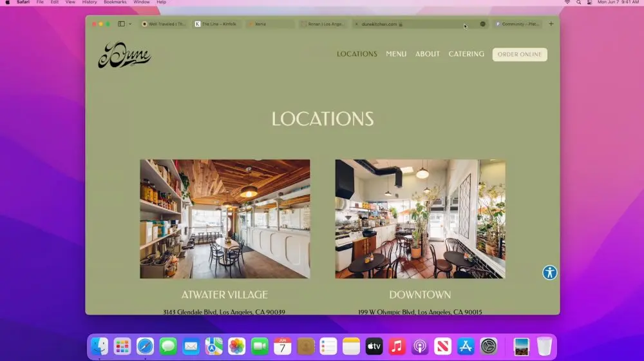This screenshot has height=361, width=644.
Task: Open the more options button in address bar
Action: [482, 24]
